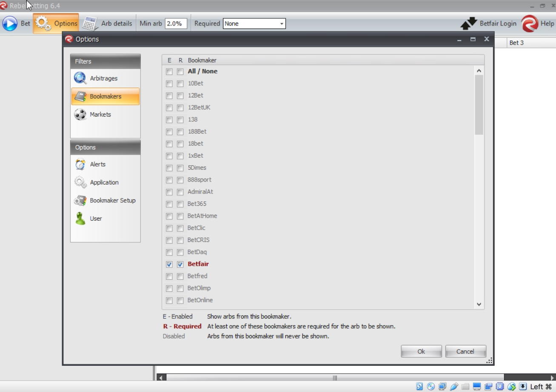Image resolution: width=556 pixels, height=392 pixels.
Task: Click the 12BetUK bookmaker name
Action: pos(199,108)
